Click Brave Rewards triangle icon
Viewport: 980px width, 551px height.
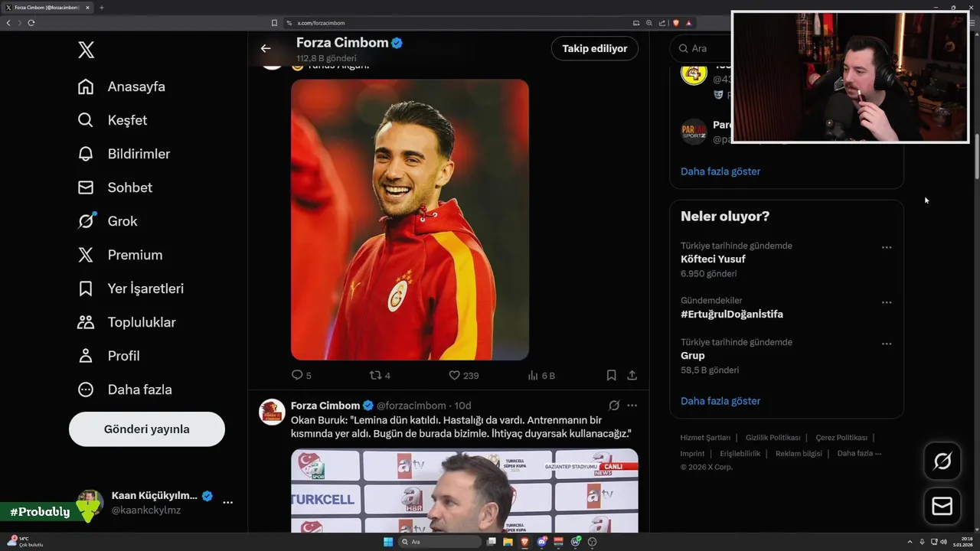point(689,23)
